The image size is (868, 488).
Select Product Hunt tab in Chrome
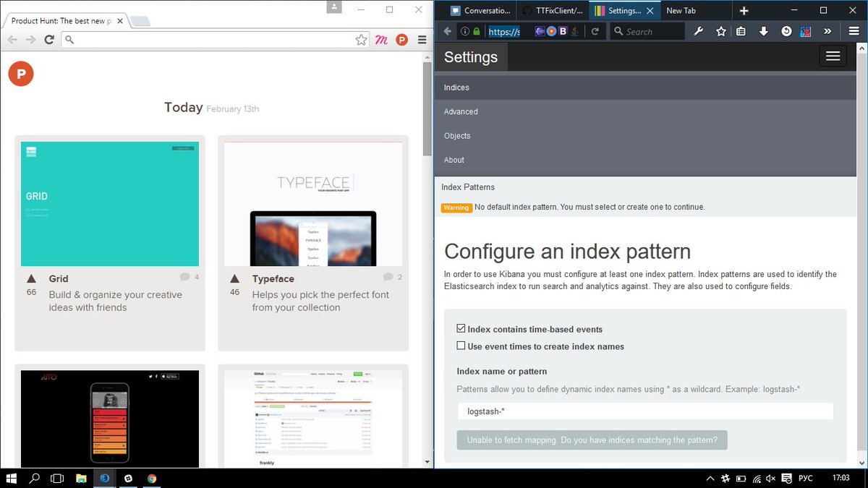(x=65, y=21)
